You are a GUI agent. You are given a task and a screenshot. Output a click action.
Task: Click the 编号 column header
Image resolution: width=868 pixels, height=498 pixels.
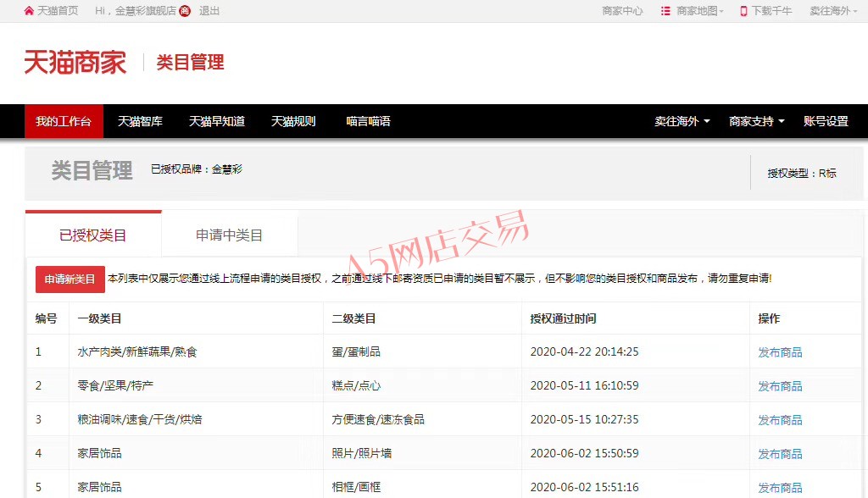(x=46, y=318)
